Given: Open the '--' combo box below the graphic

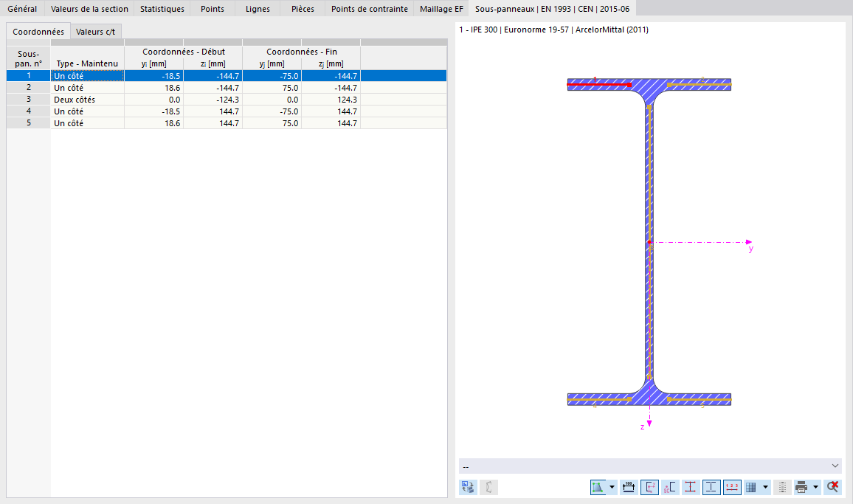Looking at the screenshot, I should [x=650, y=466].
